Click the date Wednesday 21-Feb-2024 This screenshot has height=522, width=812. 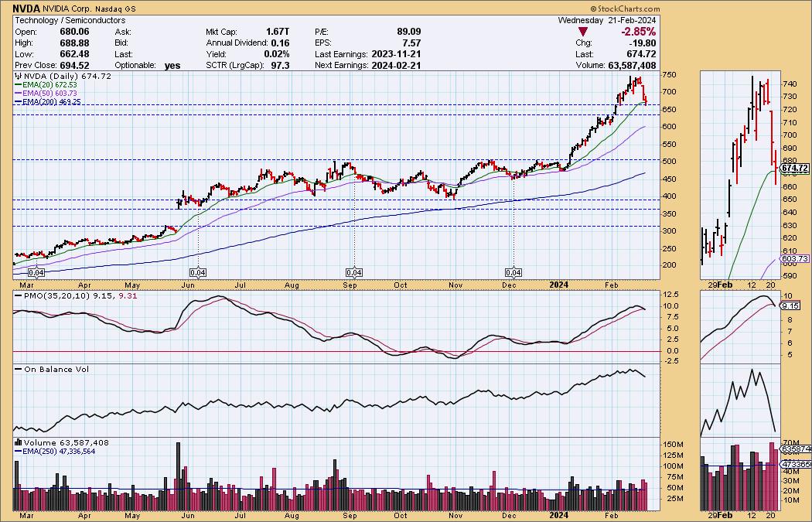tap(607, 20)
